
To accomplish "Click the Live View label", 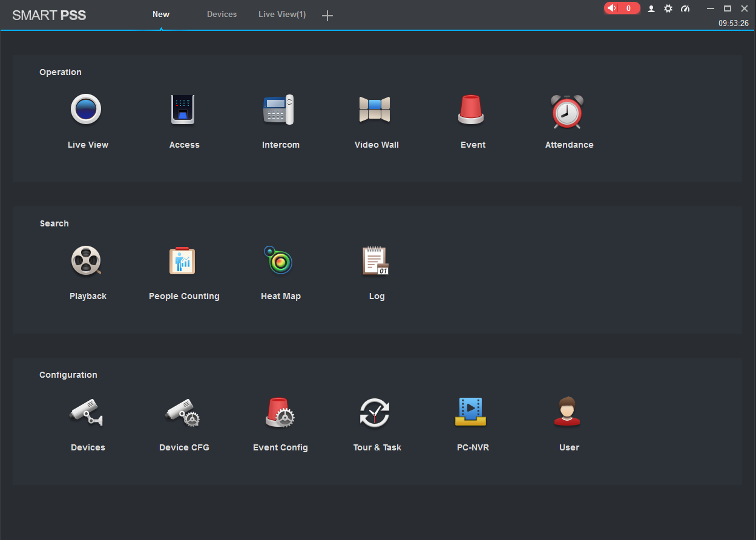I will tap(88, 145).
